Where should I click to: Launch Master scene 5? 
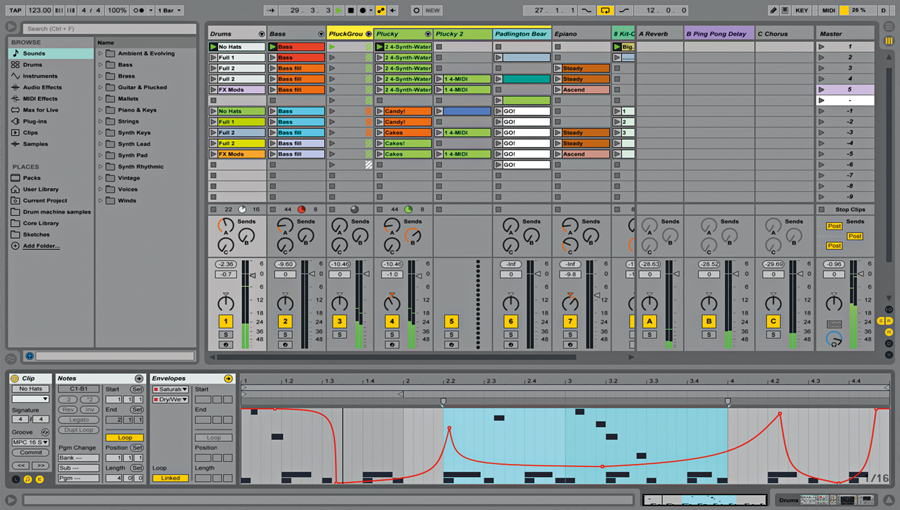pyautogui.click(x=822, y=90)
